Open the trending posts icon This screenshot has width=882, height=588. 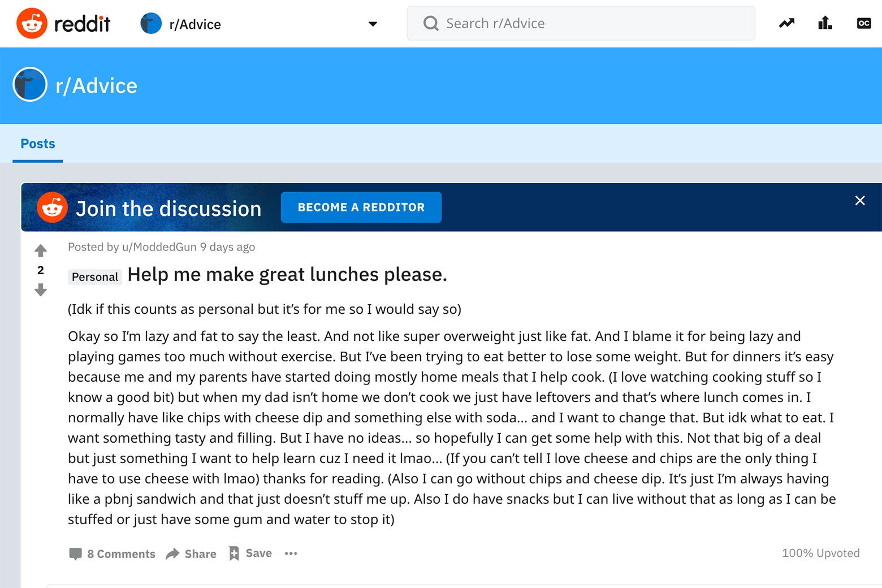[786, 23]
